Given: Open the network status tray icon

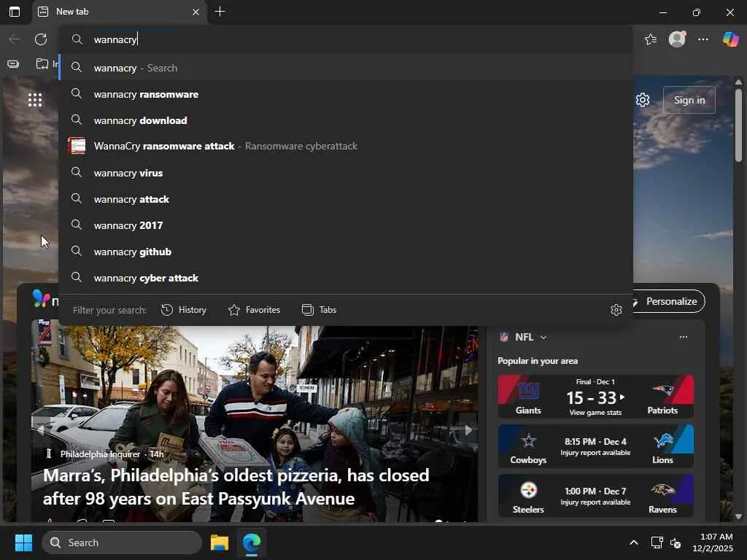Looking at the screenshot, I should (657, 542).
